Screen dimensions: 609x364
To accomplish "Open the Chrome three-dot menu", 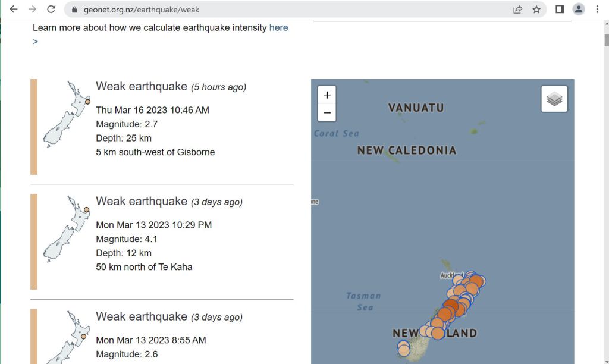I will (597, 10).
